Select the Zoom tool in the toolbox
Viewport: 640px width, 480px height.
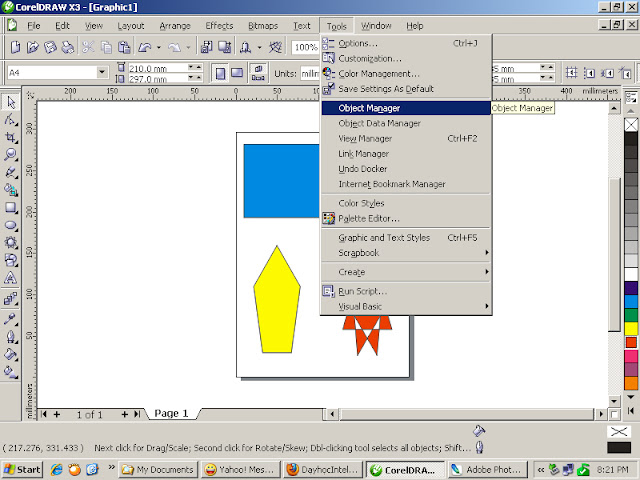[x=10, y=155]
